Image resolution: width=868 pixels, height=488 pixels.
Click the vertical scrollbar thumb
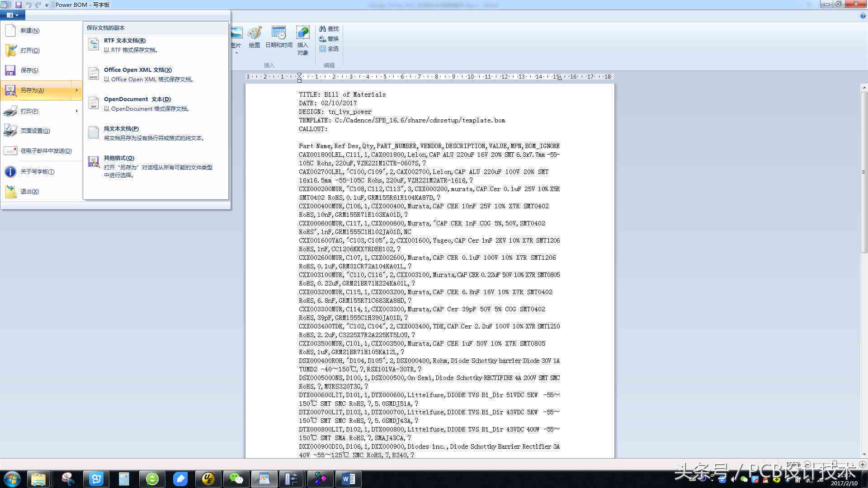(x=863, y=172)
